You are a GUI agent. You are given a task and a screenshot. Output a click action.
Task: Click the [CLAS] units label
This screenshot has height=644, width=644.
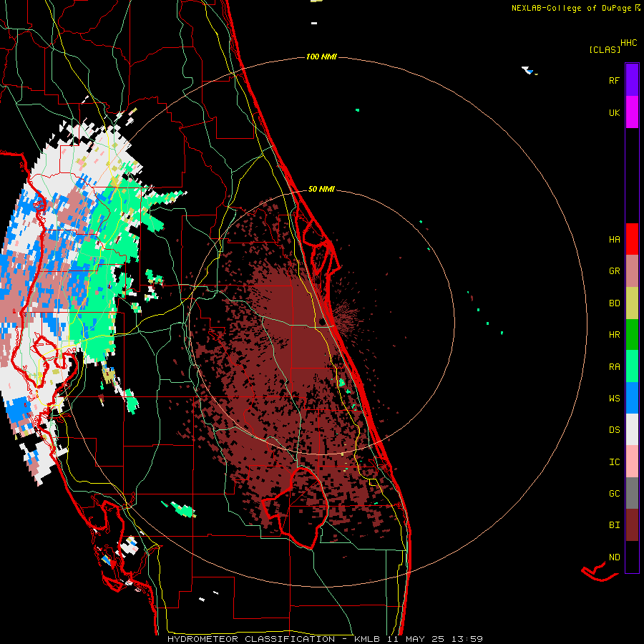(605, 49)
